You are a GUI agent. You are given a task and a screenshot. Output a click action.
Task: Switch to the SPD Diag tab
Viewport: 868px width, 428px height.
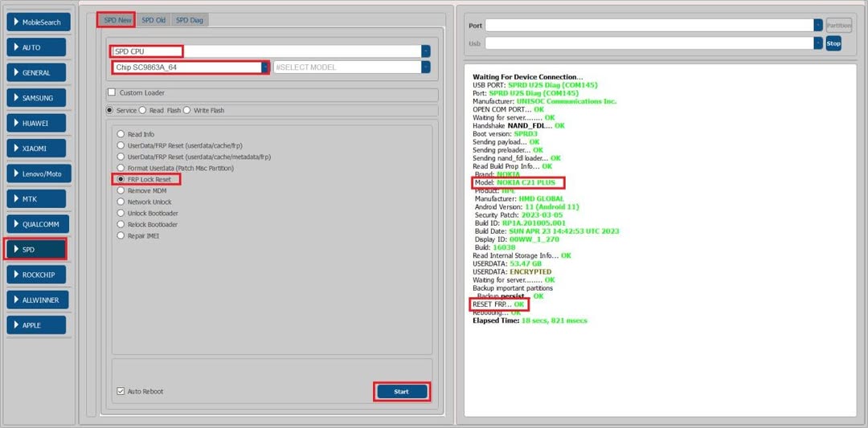[190, 20]
